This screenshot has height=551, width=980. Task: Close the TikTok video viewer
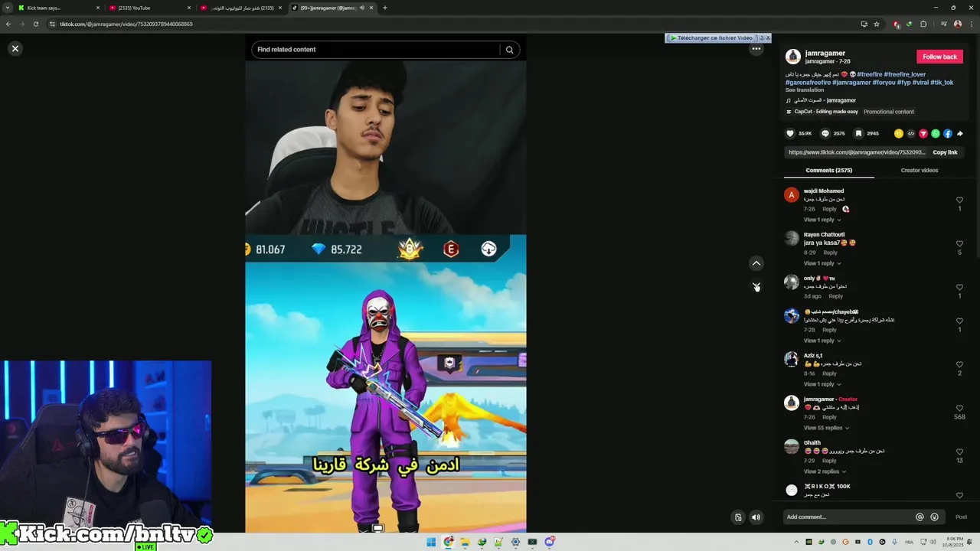(15, 48)
